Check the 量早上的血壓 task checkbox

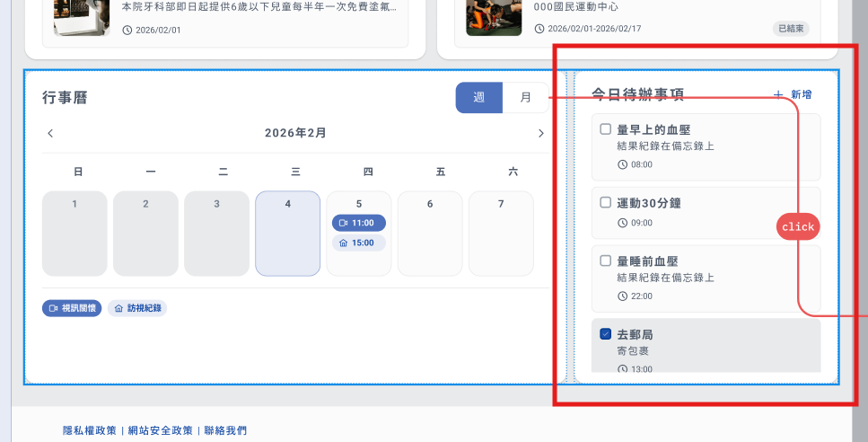pos(605,129)
